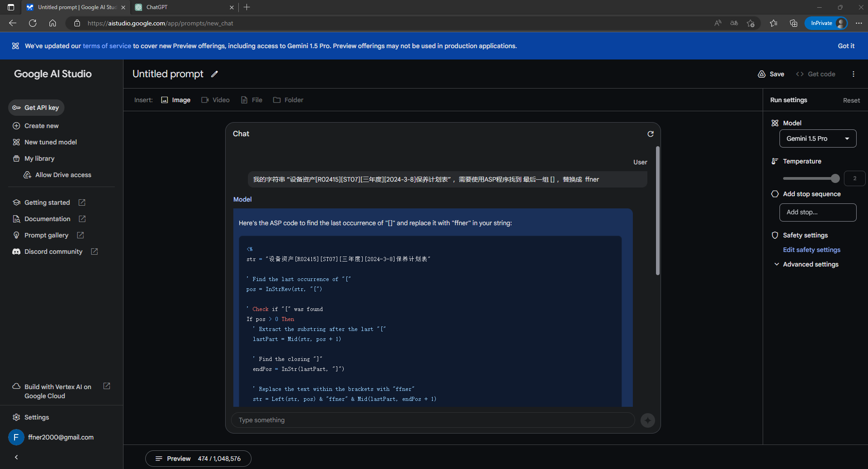Insert a Folder into the prompt
The width and height of the screenshot is (868, 469).
[x=288, y=100]
